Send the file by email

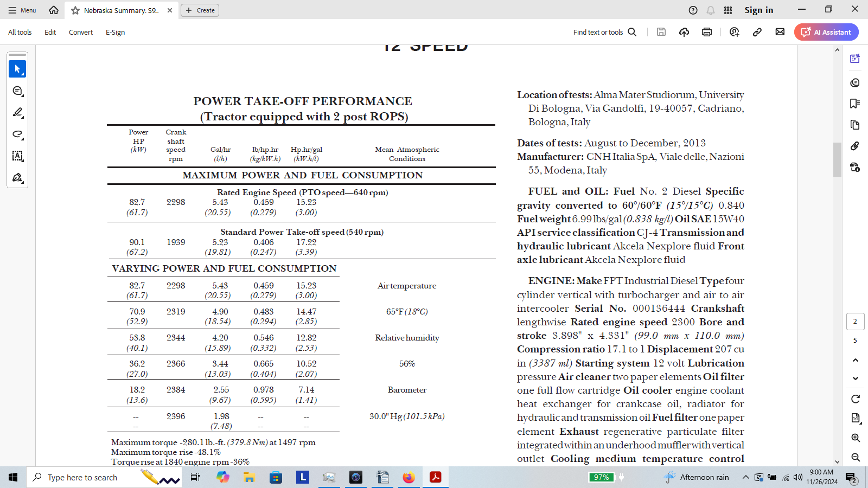tap(780, 32)
